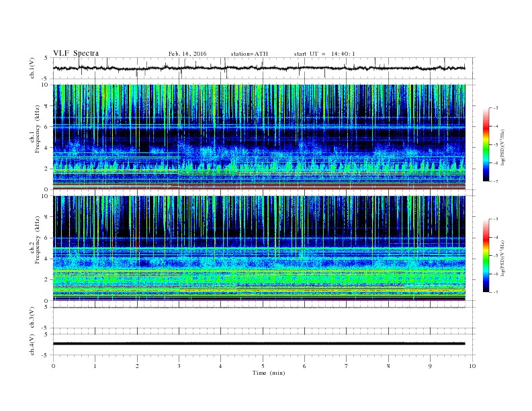
Task: Click the "4" kHz tick on ch.2 frequency axis
Action: [46, 259]
